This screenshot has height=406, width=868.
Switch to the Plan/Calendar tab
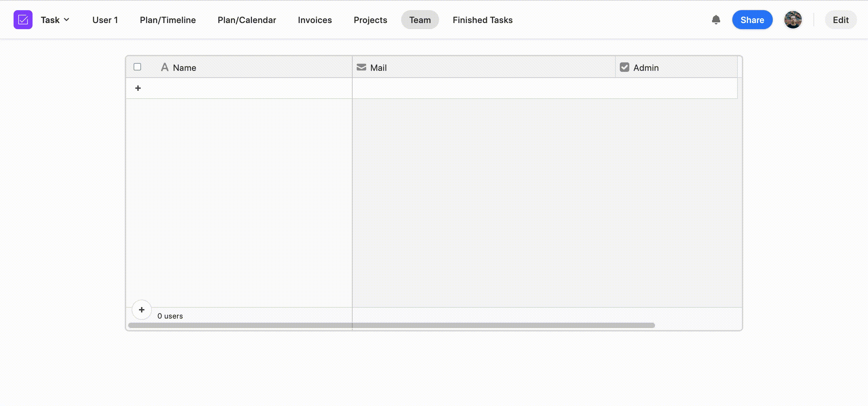pyautogui.click(x=247, y=20)
